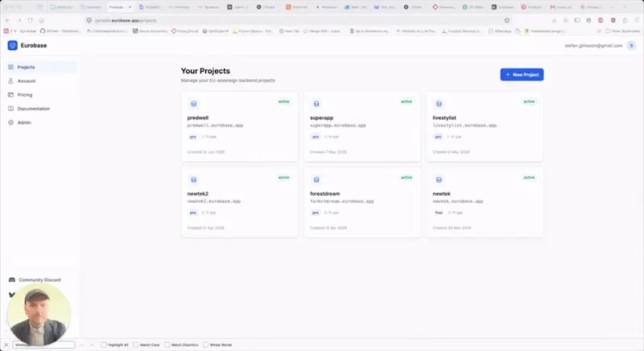Click the database icon on forestdream card
The height and width of the screenshot is (351, 644).
(x=316, y=180)
